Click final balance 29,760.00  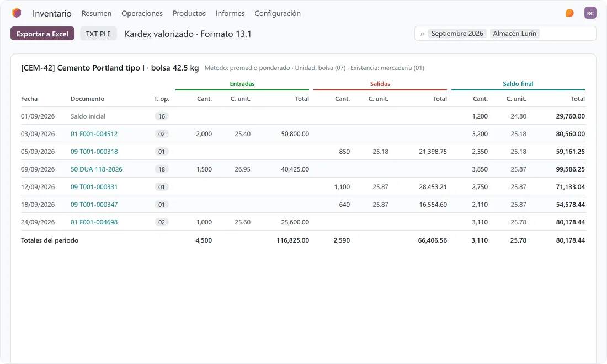570,116
